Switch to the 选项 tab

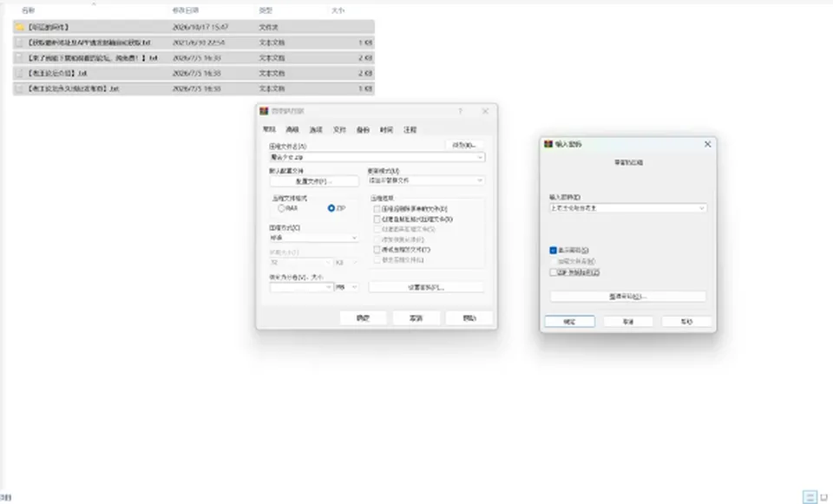tap(316, 129)
